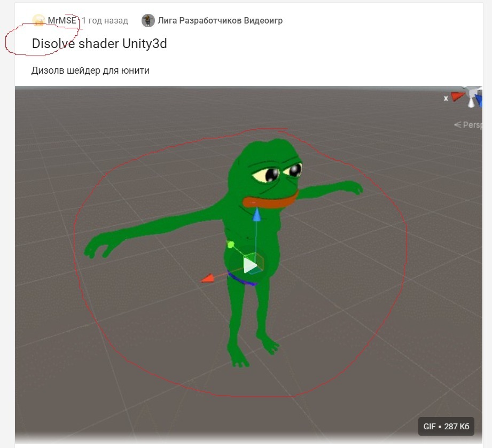492x448 pixels.
Task: Open MrMSE user avatar
Action: click(x=38, y=21)
